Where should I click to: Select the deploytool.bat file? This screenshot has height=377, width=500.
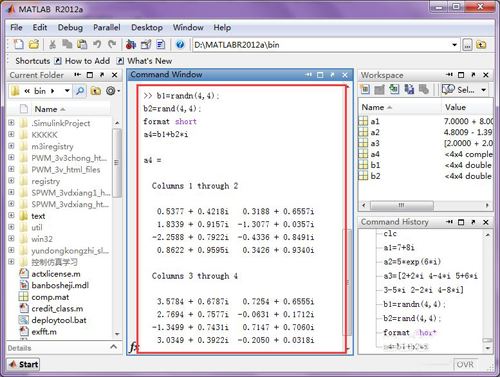point(59,320)
